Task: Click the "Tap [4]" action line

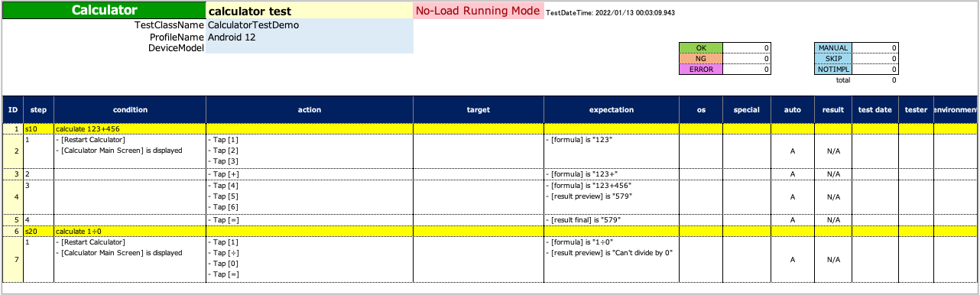Action: coord(223,186)
